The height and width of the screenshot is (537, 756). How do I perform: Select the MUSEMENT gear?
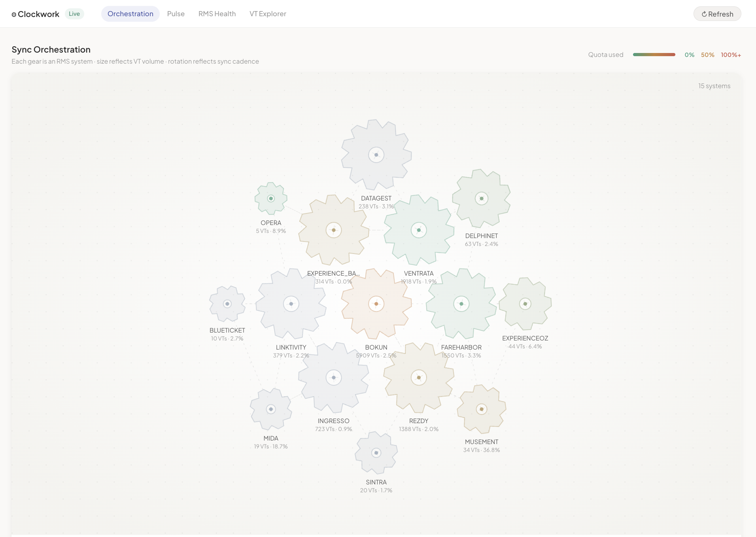click(x=482, y=409)
